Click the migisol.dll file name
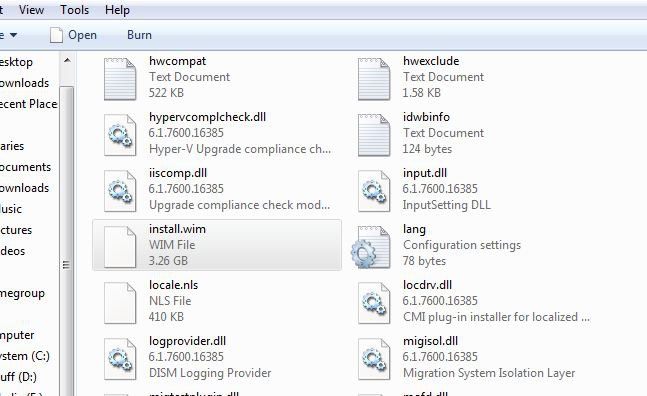647x396 pixels. pyautogui.click(x=430, y=341)
